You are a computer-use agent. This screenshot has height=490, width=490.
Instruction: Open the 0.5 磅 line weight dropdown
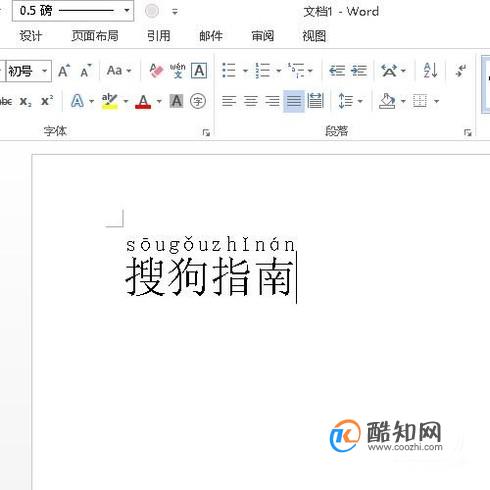(73, 11)
